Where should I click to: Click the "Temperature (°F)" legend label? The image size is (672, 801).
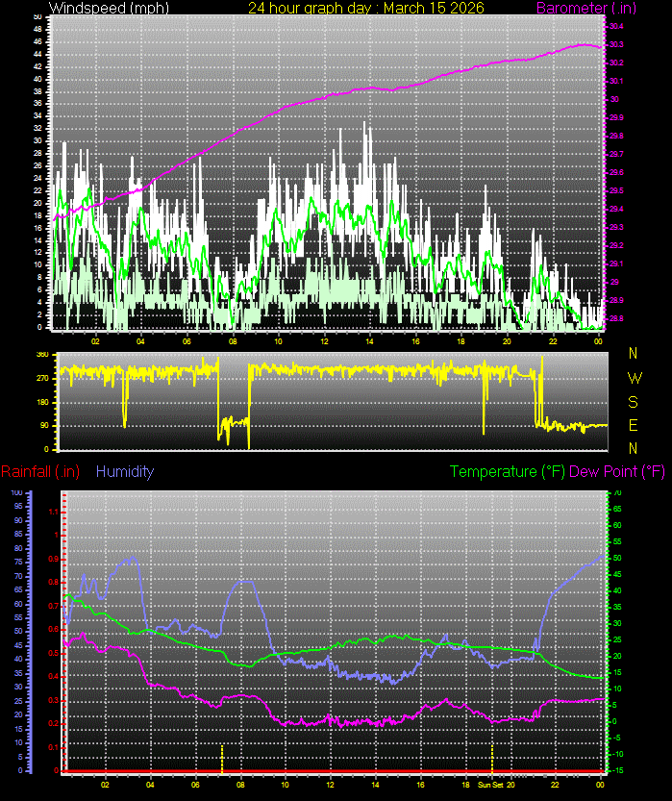point(507,471)
